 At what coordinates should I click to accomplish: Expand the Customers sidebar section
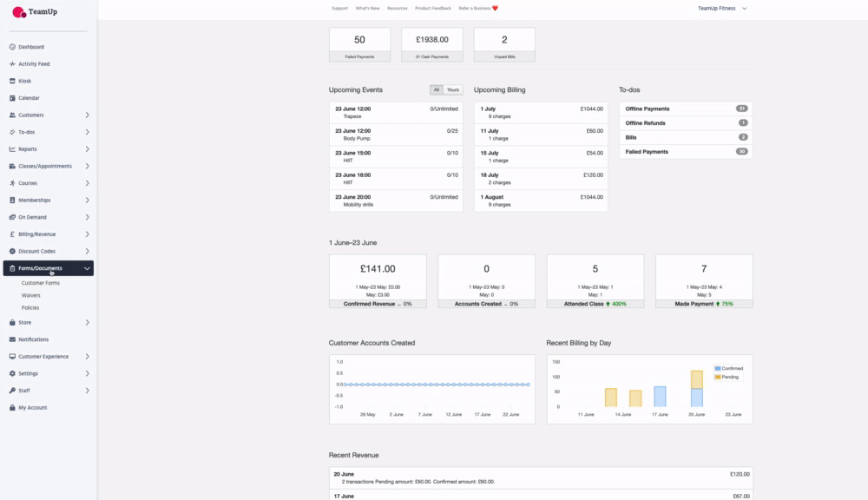[x=87, y=115]
